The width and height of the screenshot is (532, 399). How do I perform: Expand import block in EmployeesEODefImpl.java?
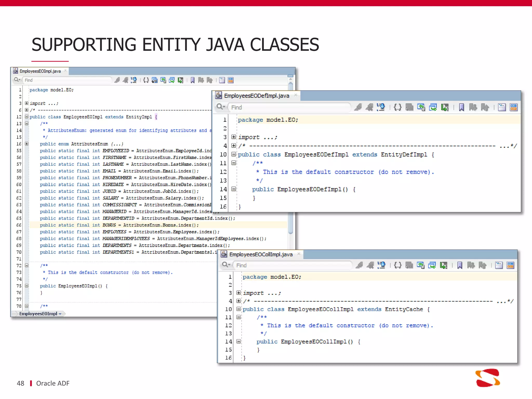[x=234, y=137]
